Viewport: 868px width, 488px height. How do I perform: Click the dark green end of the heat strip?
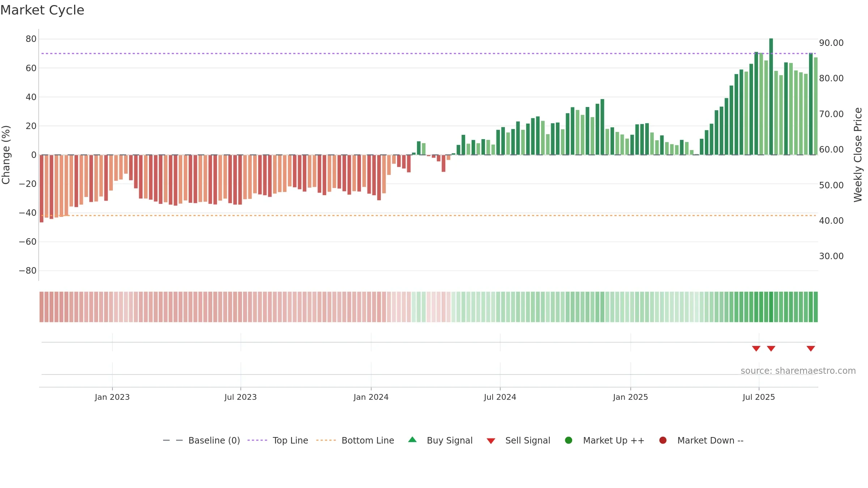(x=816, y=307)
